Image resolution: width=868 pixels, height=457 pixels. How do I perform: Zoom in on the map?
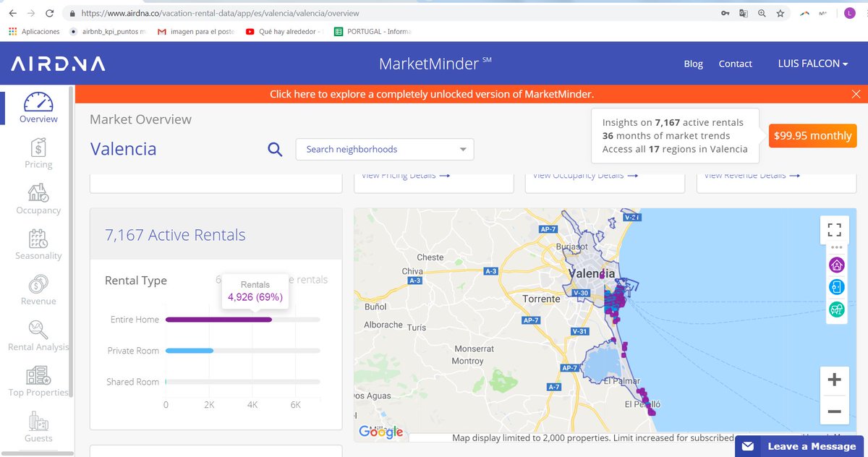[834, 380]
